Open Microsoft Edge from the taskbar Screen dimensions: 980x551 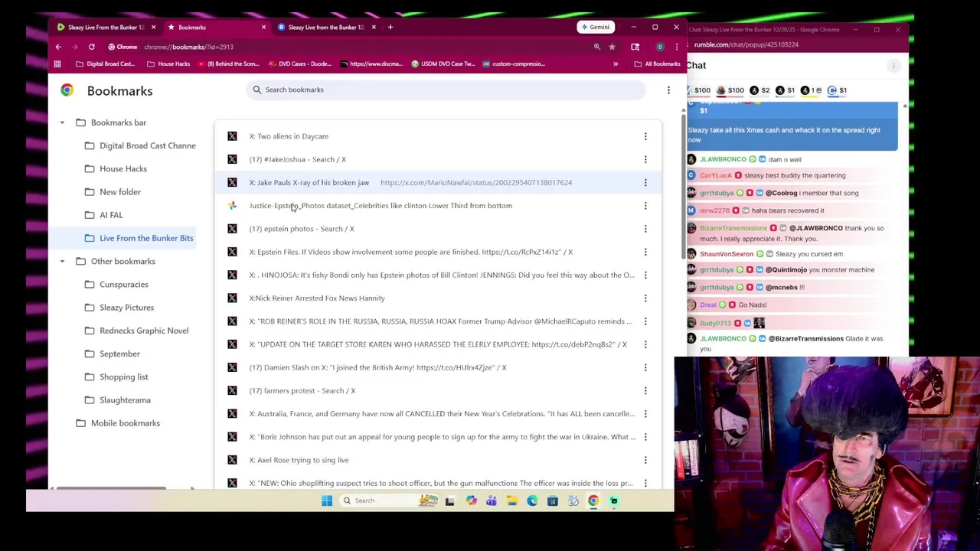click(532, 500)
